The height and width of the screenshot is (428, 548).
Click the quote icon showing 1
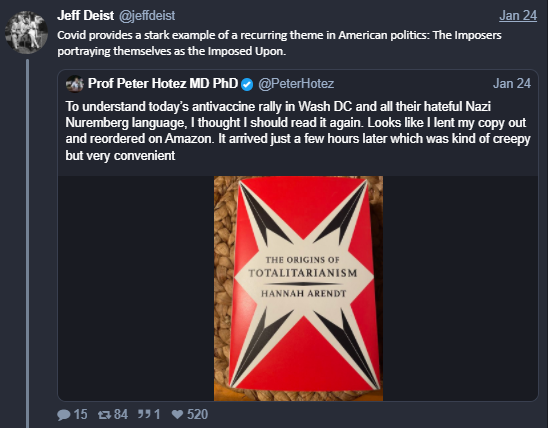click(x=144, y=414)
